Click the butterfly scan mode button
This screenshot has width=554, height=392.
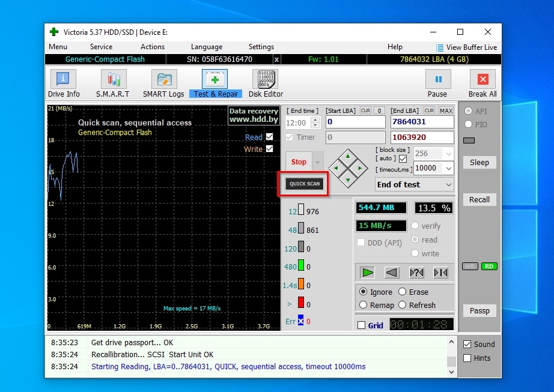(x=440, y=273)
